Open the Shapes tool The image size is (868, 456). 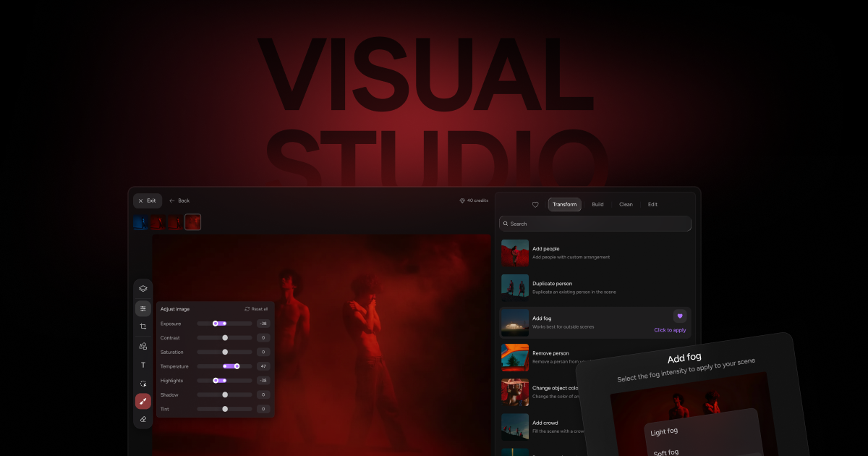point(143,347)
